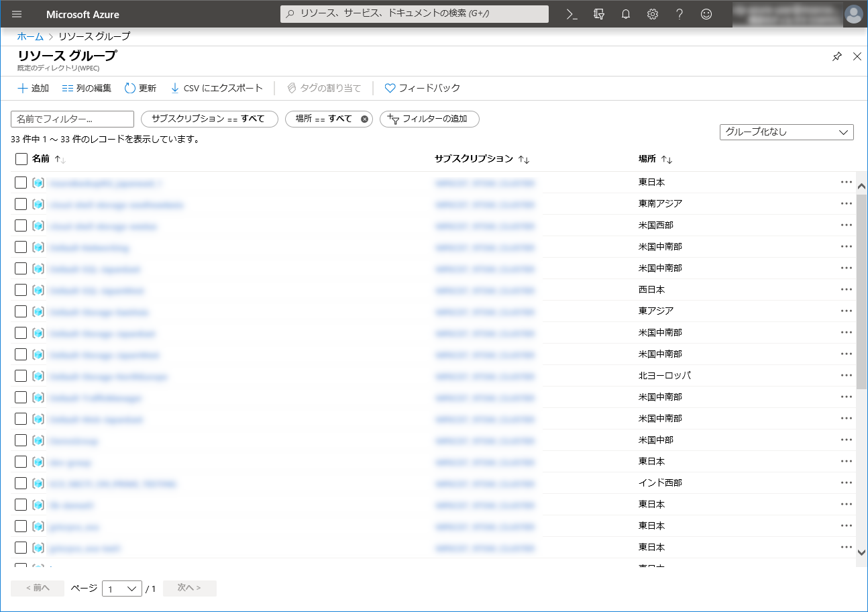Pin the リソース グループ blade
Screen dimensions: 868x612
(x=836, y=56)
